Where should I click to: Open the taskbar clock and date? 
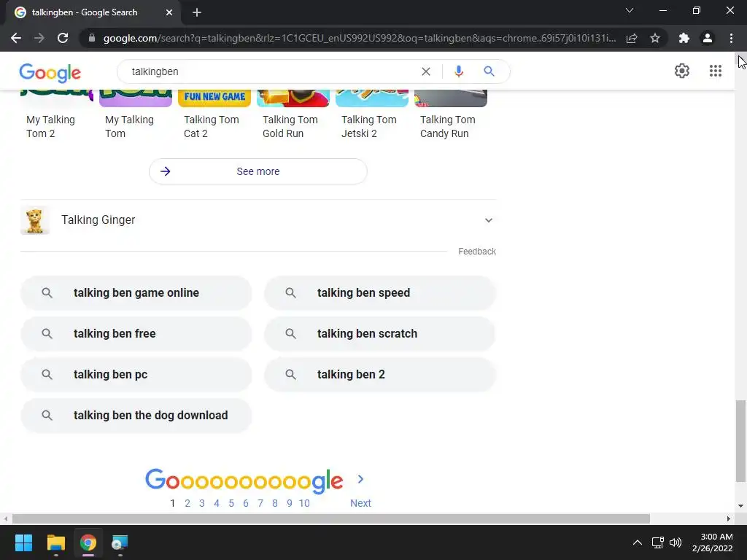713,542
